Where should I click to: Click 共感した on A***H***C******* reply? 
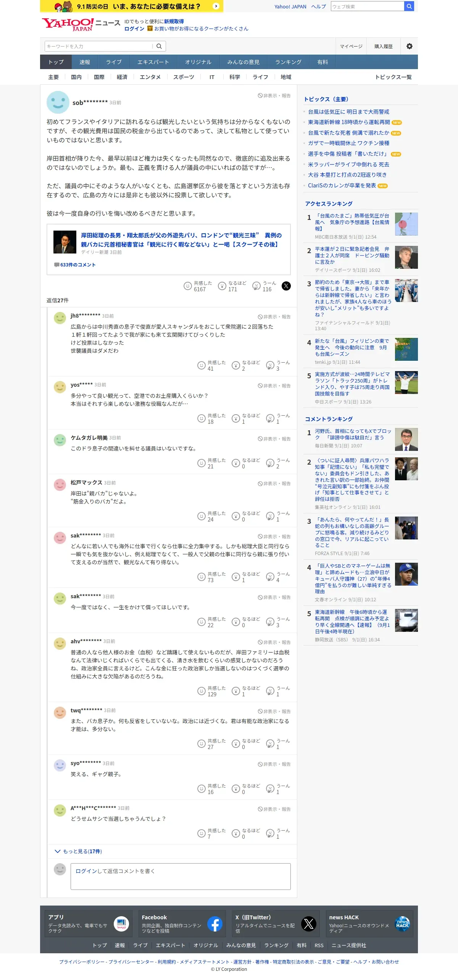211,833
